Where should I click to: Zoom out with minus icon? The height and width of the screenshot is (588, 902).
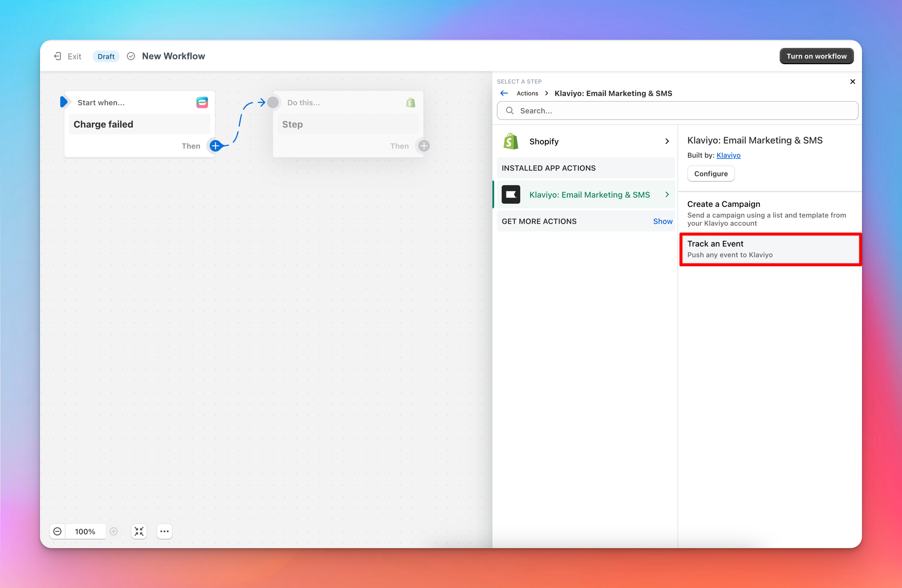click(57, 531)
